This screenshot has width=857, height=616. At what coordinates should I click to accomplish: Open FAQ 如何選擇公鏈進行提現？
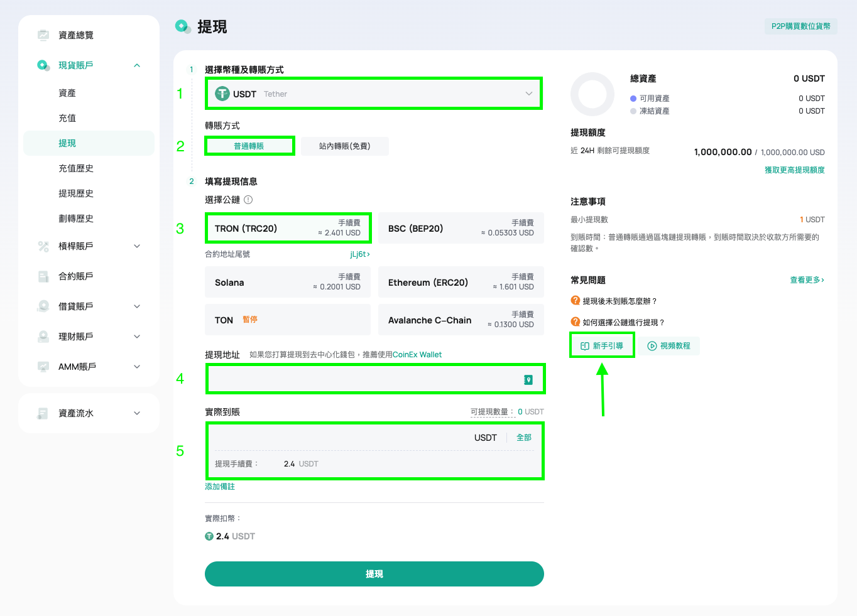pyautogui.click(x=623, y=323)
